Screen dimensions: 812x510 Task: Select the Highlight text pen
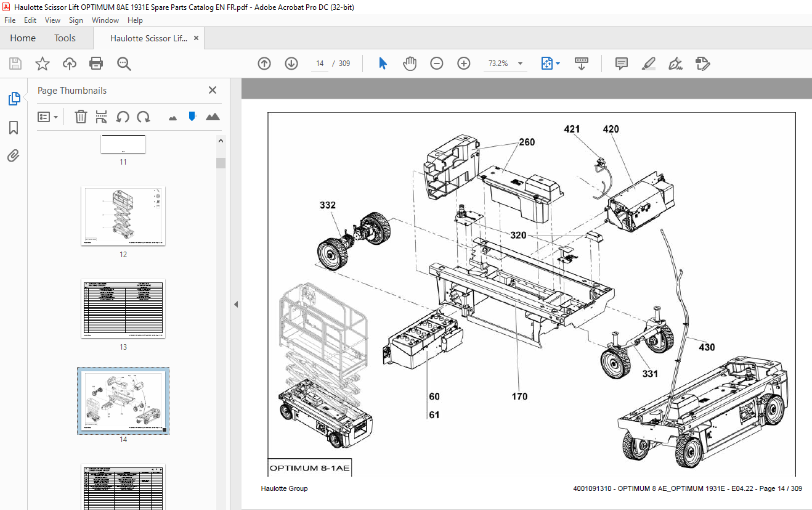pos(648,64)
